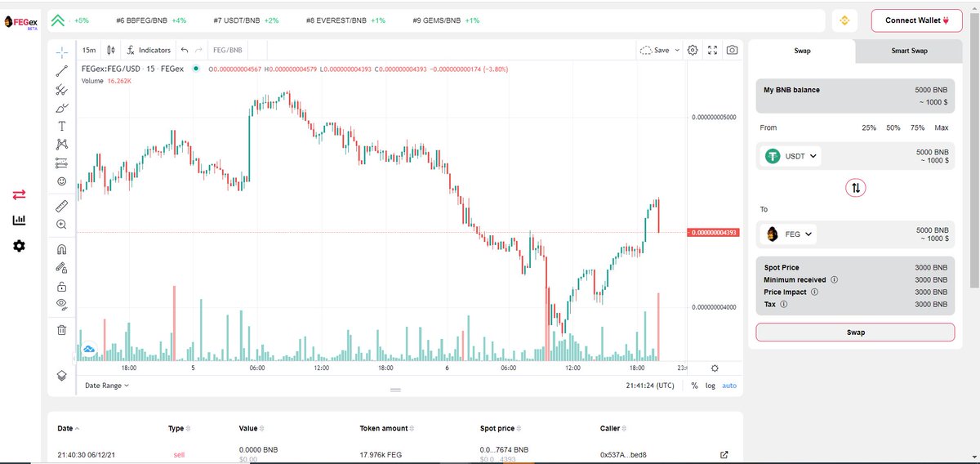The height and width of the screenshot is (464, 980).
Task: Open external link for the 0x537A...bed8 transaction
Action: click(x=724, y=454)
